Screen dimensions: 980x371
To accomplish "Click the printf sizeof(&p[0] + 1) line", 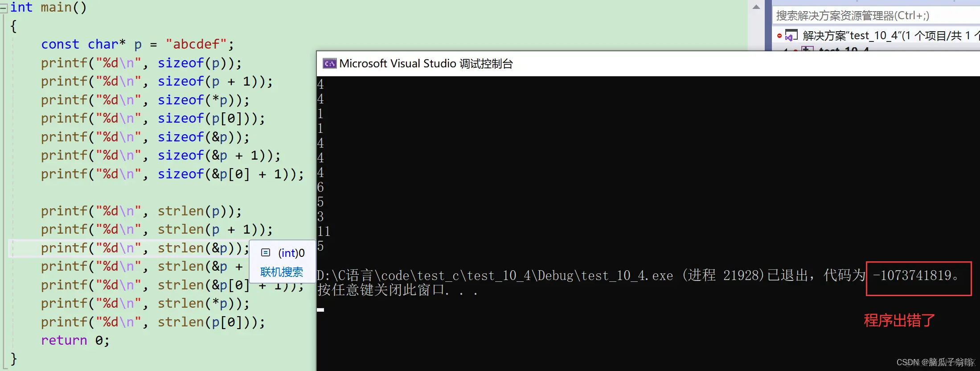I will pos(172,174).
